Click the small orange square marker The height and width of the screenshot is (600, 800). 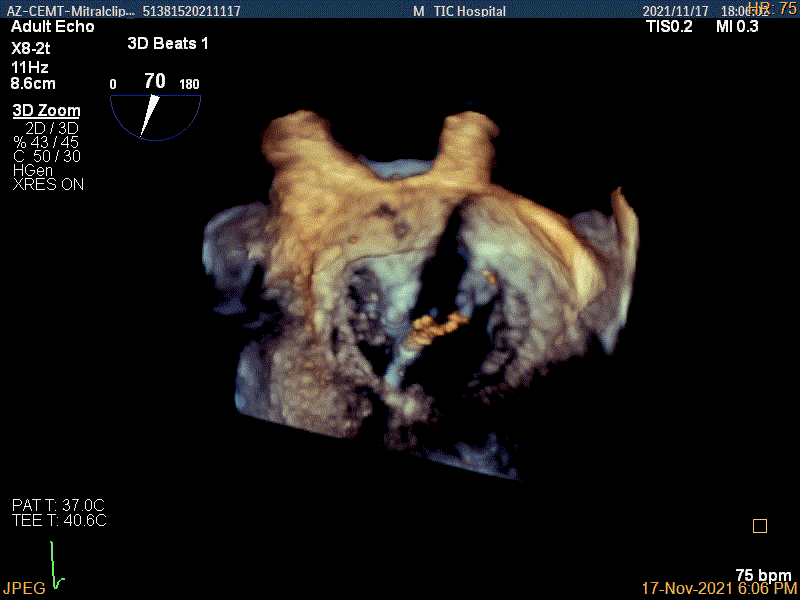(x=759, y=526)
